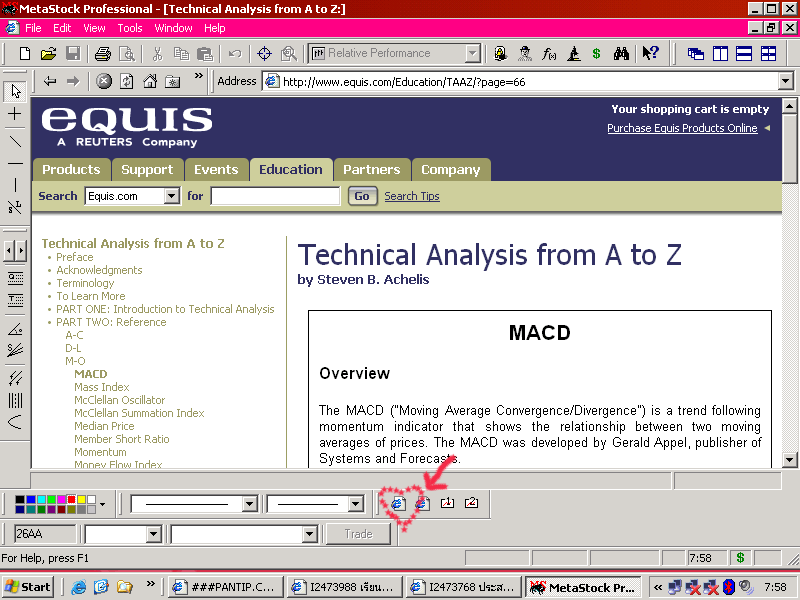Click the Print icon
The image size is (800, 600).
pyautogui.click(x=103, y=54)
